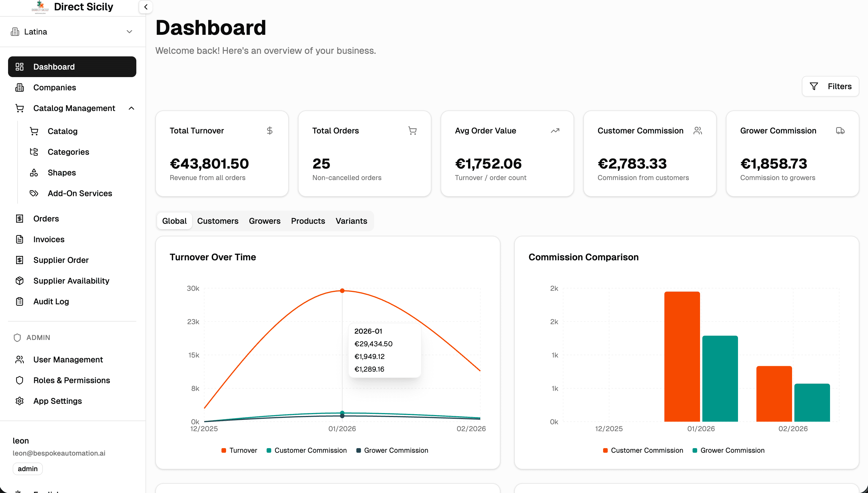Image resolution: width=868 pixels, height=493 pixels.
Task: Switch to the Customers tab
Action: coord(218,221)
